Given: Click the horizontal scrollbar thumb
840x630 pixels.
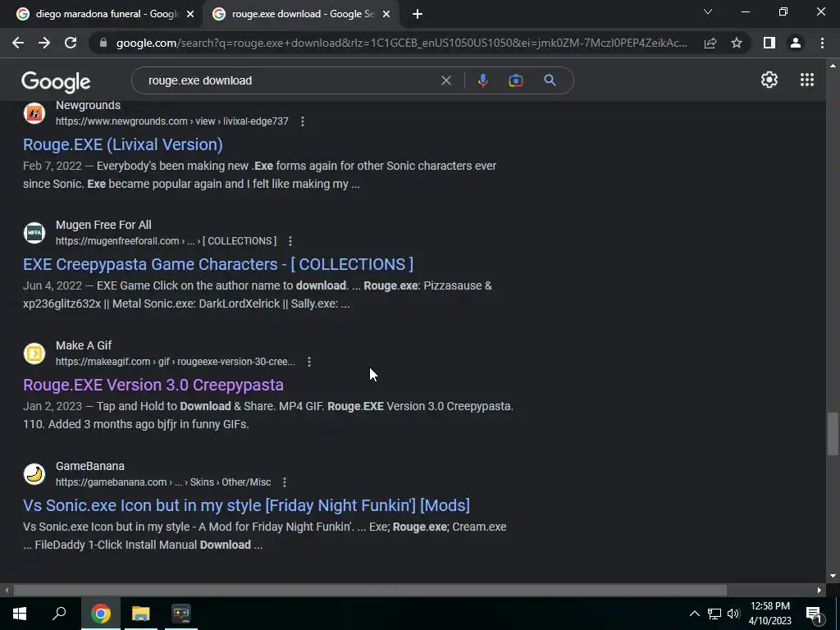Looking at the screenshot, I should click(x=370, y=591).
